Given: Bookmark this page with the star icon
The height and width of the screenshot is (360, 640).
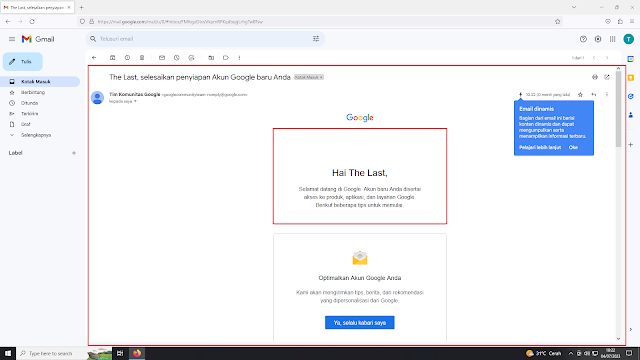Looking at the screenshot, I should [558, 22].
